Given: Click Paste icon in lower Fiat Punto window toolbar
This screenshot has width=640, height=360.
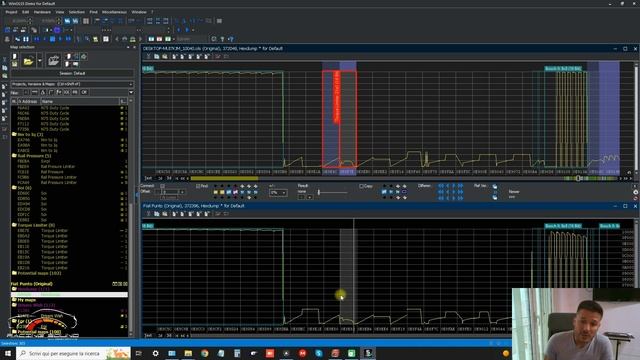Looking at the screenshot, I should pyautogui.click(x=165, y=213).
